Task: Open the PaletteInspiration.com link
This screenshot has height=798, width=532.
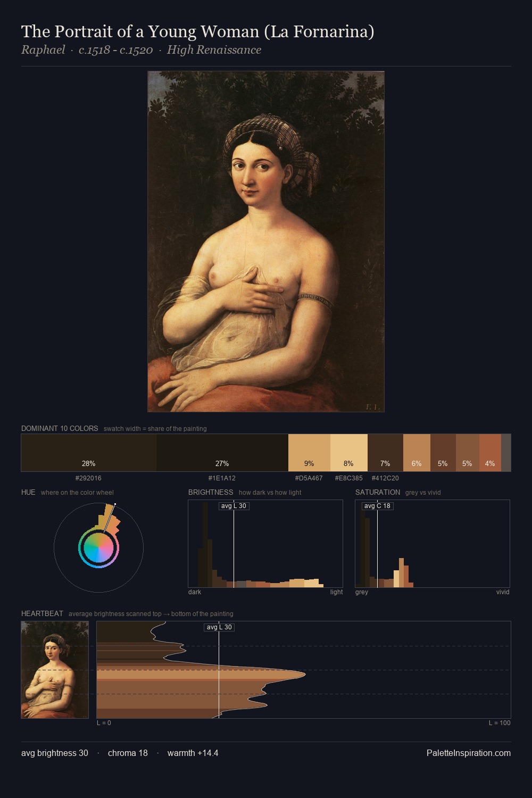Action: 469,753
